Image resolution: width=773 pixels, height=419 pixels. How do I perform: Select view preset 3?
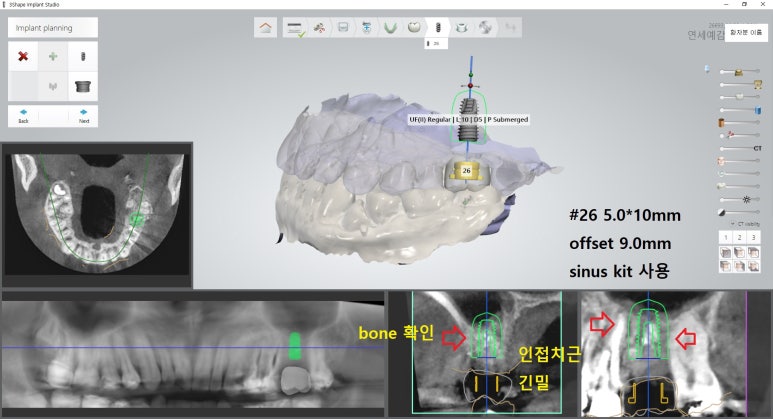click(752, 237)
